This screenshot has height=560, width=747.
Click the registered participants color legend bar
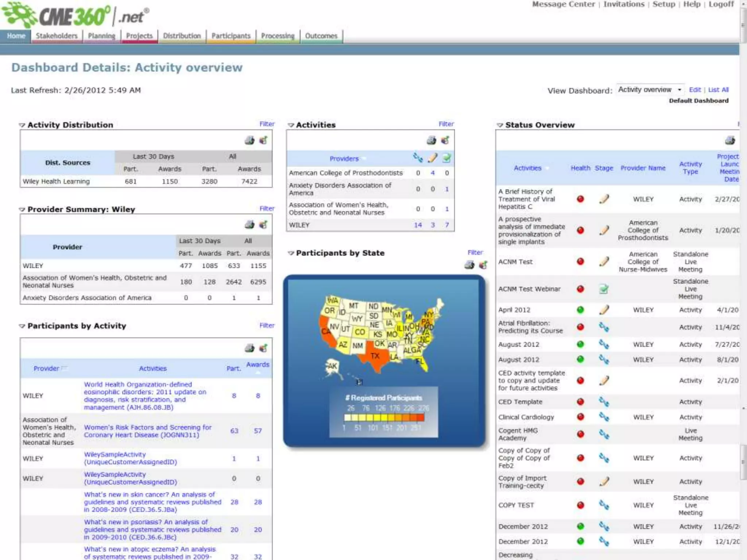[384, 417]
